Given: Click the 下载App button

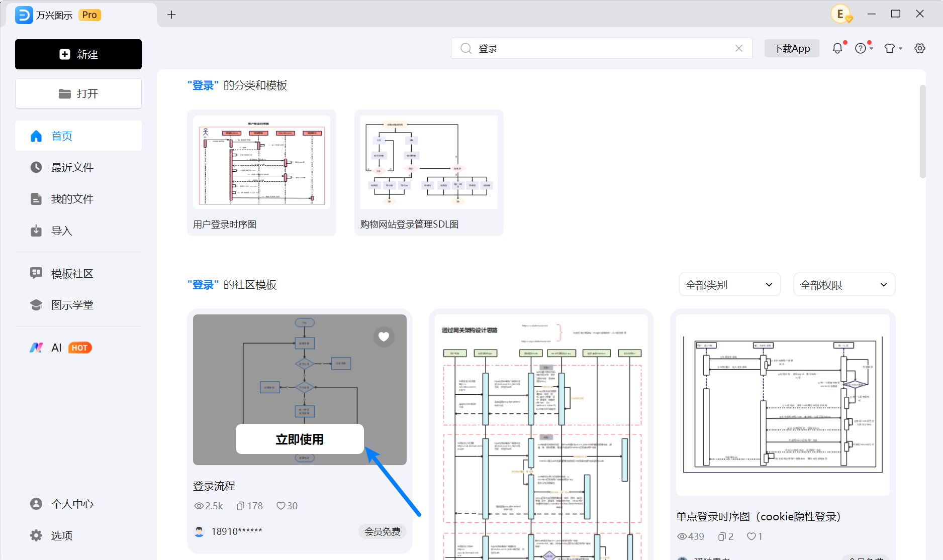Looking at the screenshot, I should click(792, 48).
